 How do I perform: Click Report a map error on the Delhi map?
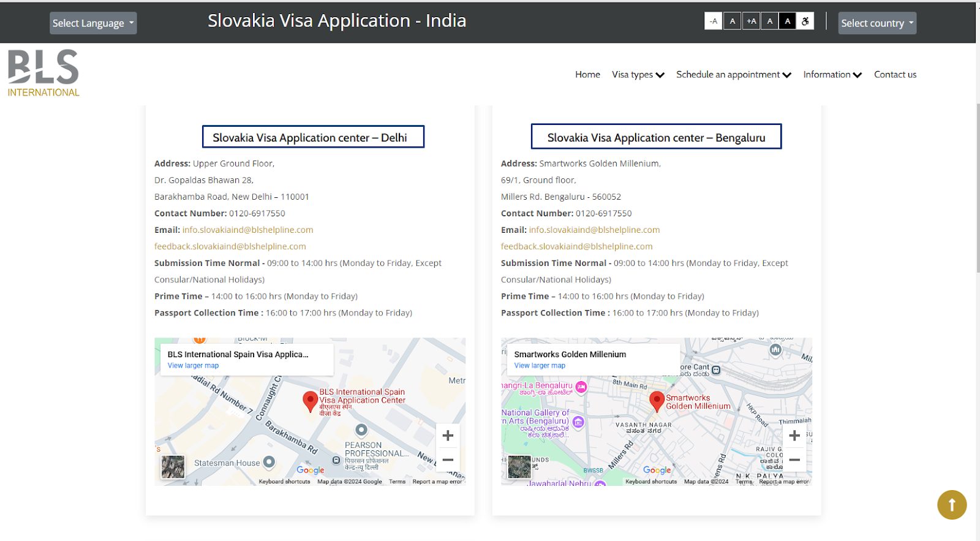pyautogui.click(x=437, y=482)
